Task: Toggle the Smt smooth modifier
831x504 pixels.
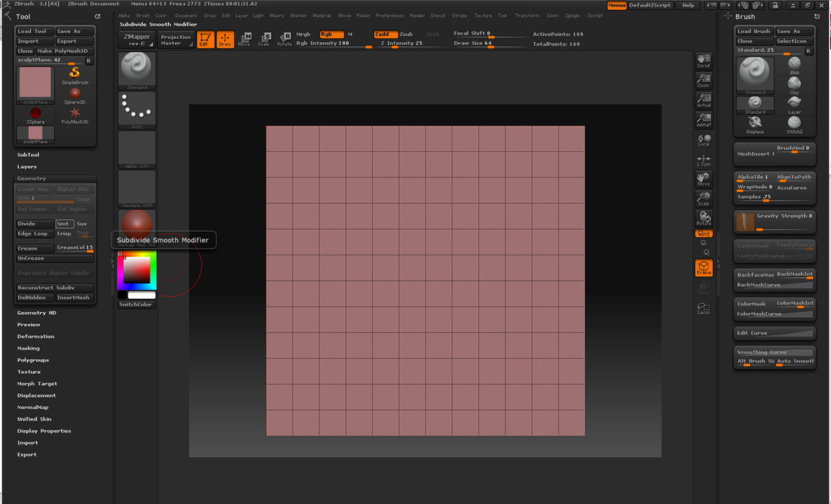Action: [x=64, y=224]
